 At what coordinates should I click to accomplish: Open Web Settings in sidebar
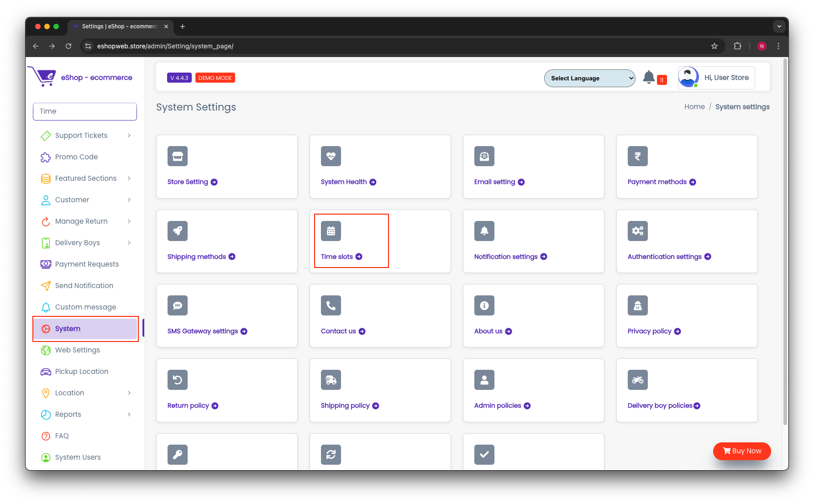(77, 350)
